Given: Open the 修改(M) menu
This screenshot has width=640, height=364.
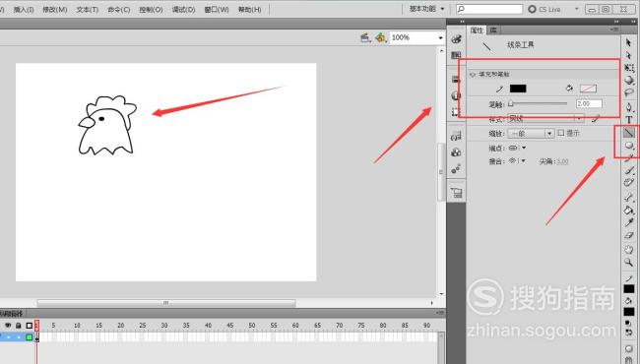Looking at the screenshot, I should (55, 10).
